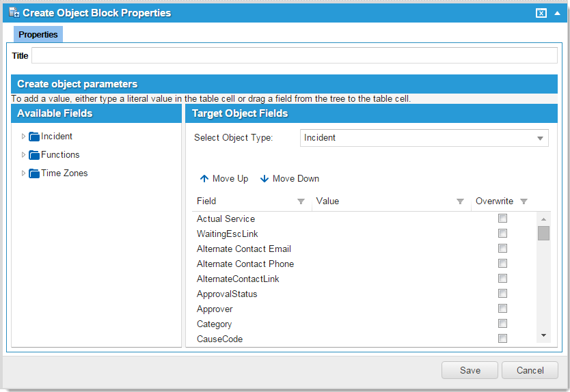Click the Time Zones folder icon
The width and height of the screenshot is (570, 392).
(x=34, y=173)
